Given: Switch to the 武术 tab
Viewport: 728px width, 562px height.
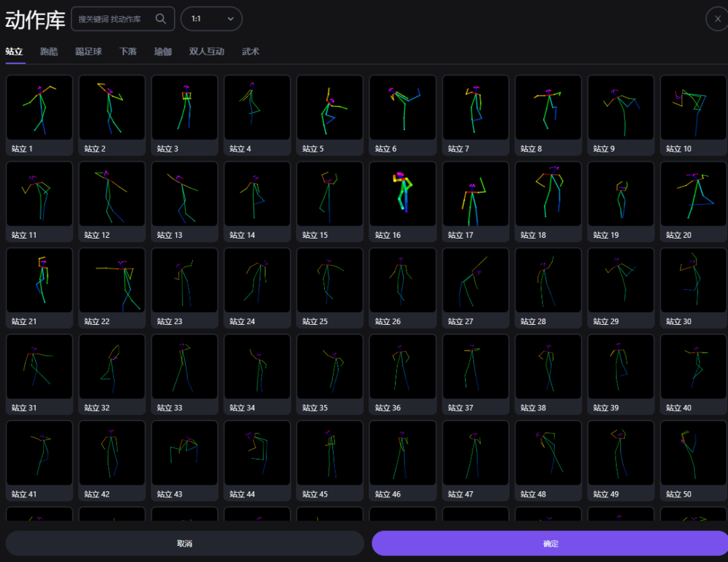Looking at the screenshot, I should coord(251,51).
